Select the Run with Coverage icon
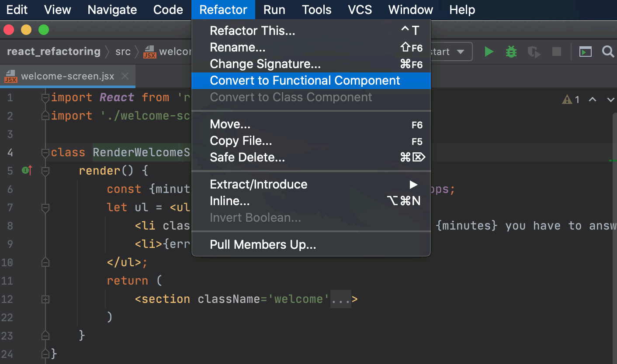The width and height of the screenshot is (617, 364). pyautogui.click(x=534, y=52)
